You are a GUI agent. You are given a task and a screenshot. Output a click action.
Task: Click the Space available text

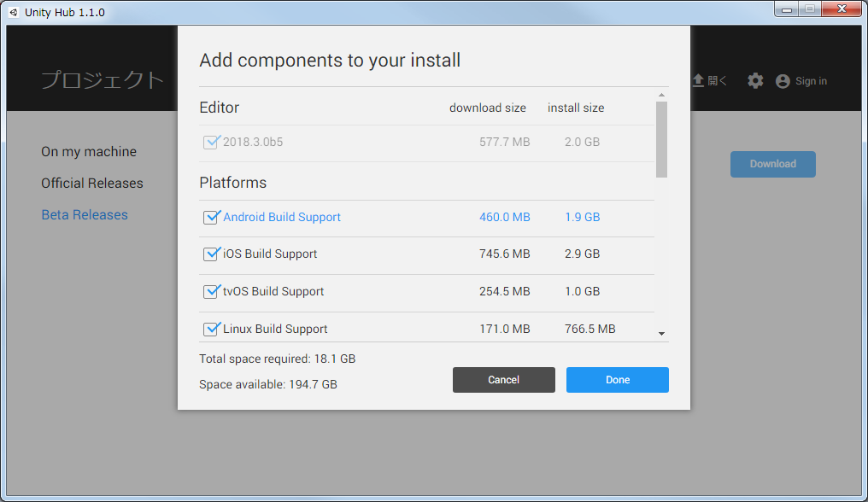pos(268,384)
